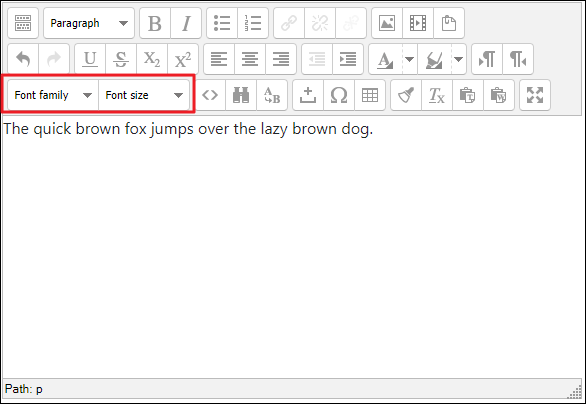
Task: Align text right
Action: point(281,59)
